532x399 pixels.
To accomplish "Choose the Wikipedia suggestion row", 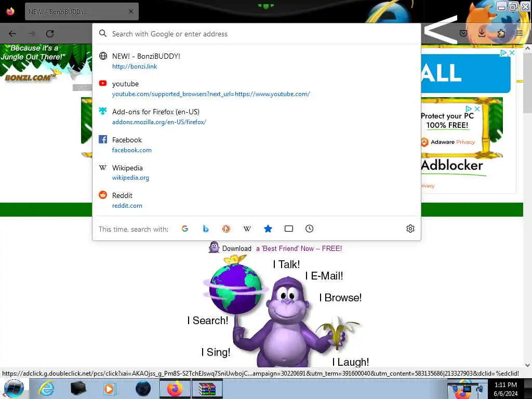I will (x=257, y=172).
